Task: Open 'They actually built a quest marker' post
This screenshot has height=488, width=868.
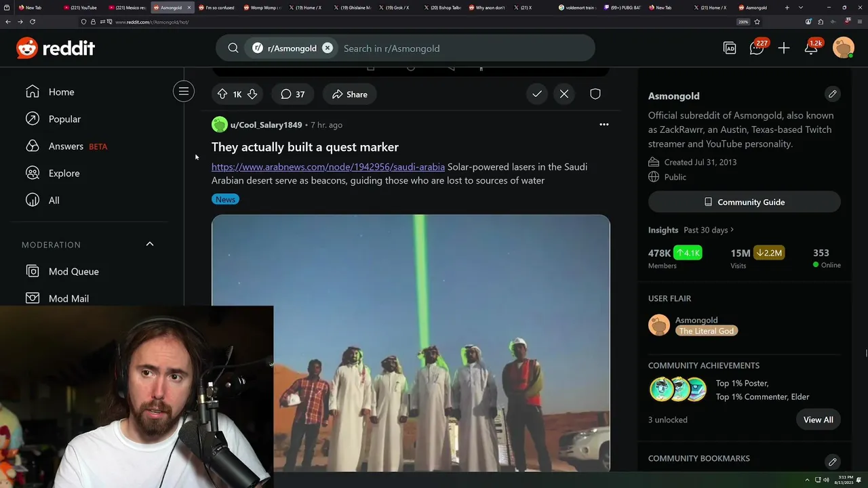Action: (x=305, y=147)
